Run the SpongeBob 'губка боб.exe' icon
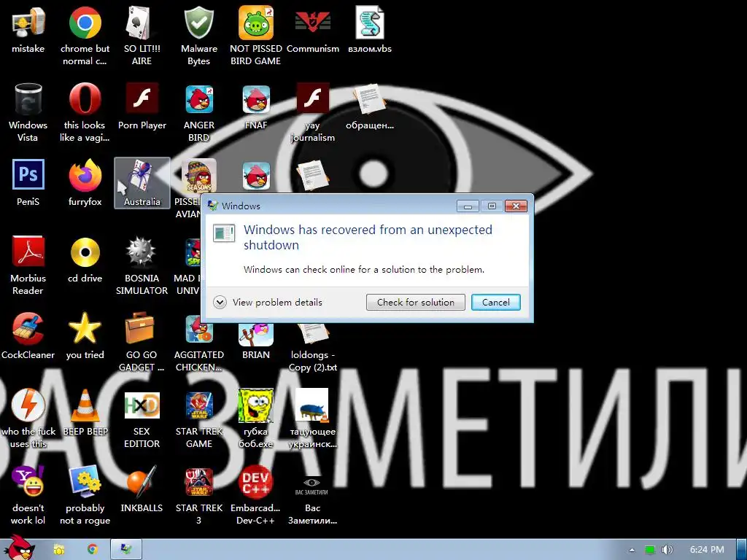 256,405
